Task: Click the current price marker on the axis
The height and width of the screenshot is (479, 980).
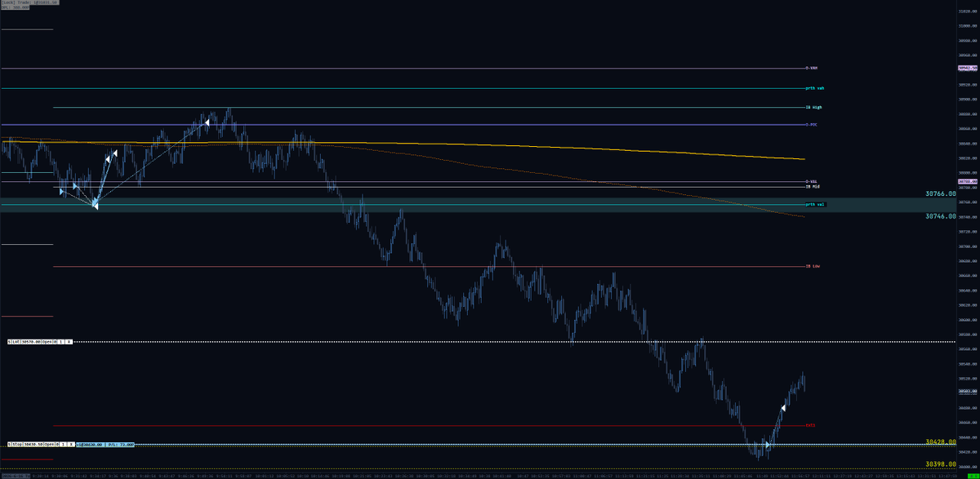Action: pos(967,391)
